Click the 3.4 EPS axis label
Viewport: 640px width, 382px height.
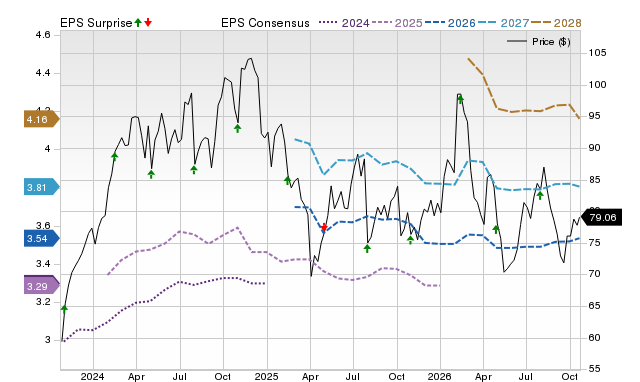43,264
